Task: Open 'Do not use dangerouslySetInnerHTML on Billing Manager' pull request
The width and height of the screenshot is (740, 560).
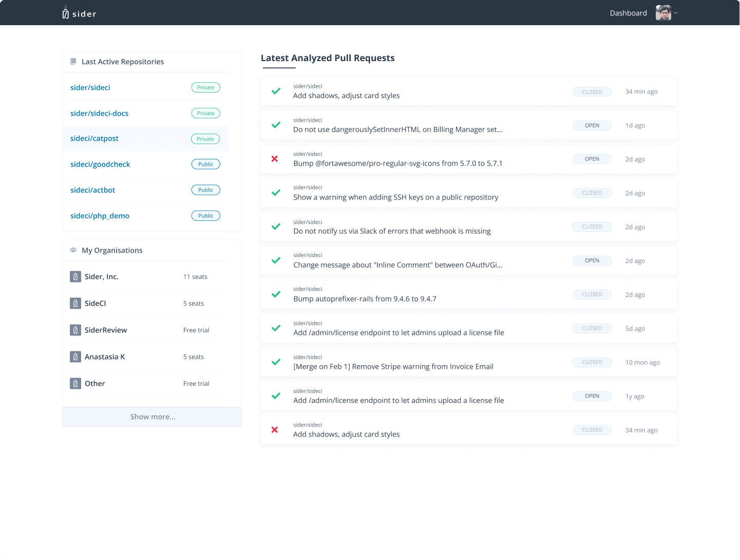Action: [x=398, y=129]
